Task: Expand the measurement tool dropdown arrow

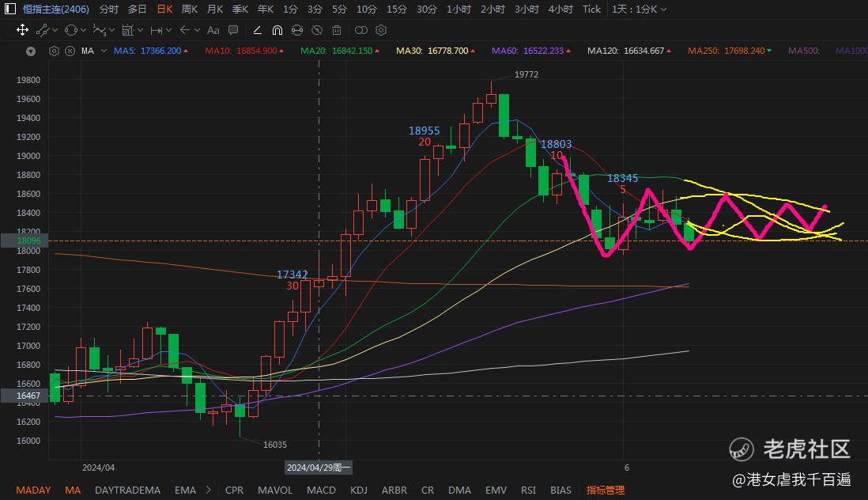Action: pos(140,30)
